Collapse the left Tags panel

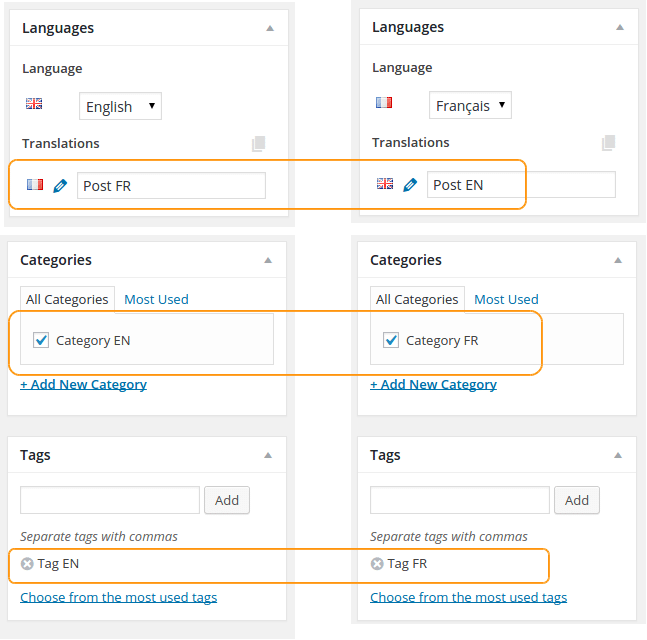pyautogui.click(x=268, y=455)
